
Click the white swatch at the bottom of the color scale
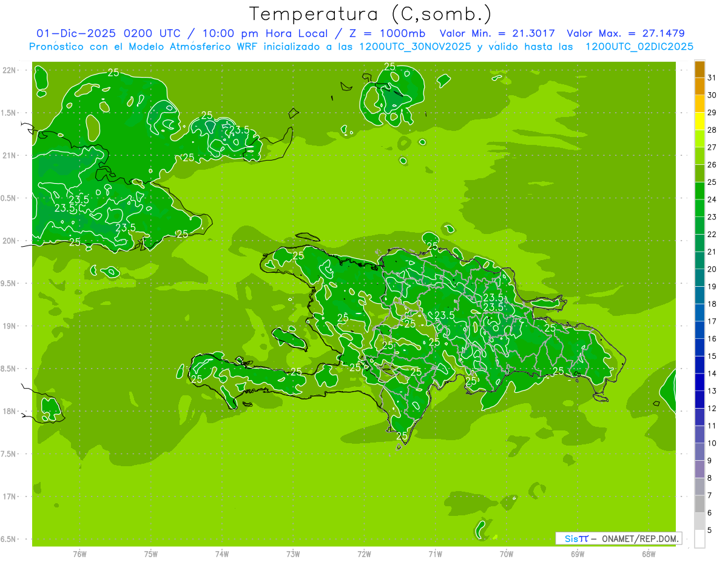(699, 538)
